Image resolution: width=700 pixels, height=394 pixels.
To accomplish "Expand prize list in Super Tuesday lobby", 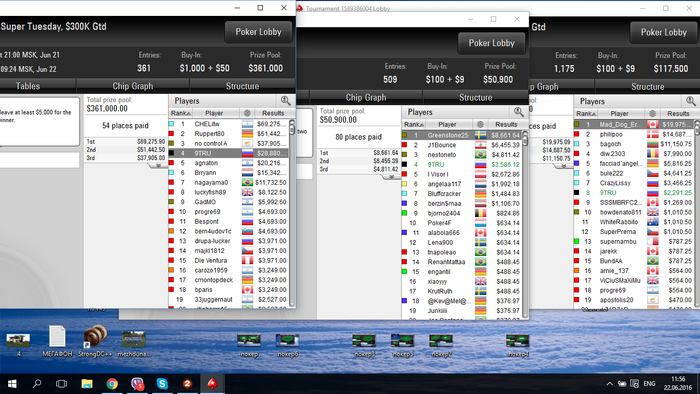I will (157, 166).
